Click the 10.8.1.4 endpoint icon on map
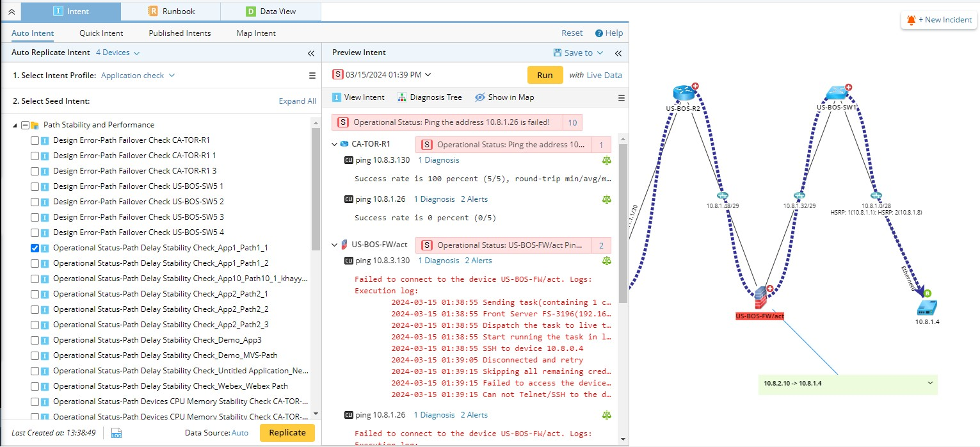Viewport: 980px width, 447px height. pos(927,307)
